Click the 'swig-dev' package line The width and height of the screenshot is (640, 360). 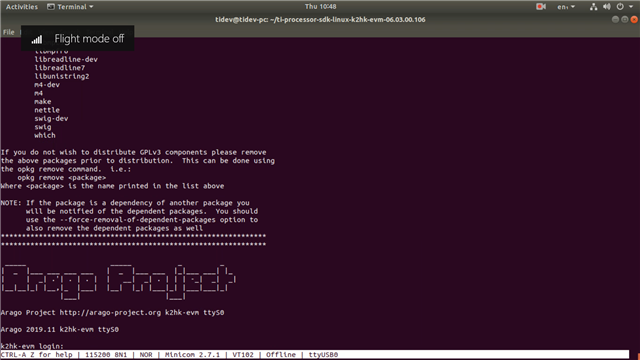tap(51, 118)
